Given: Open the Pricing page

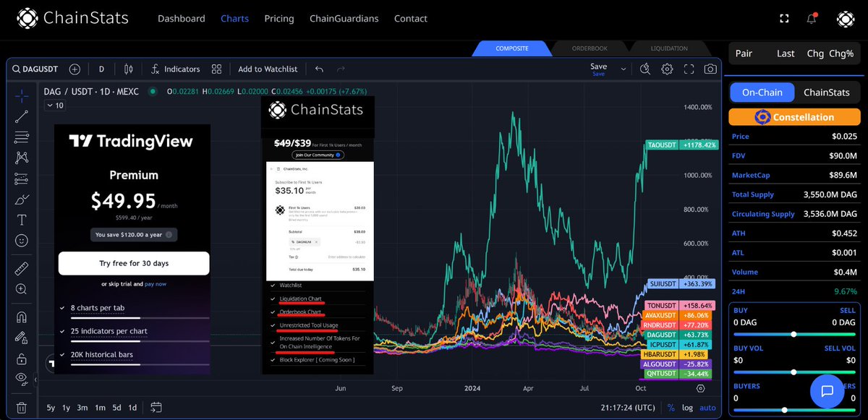Looking at the screenshot, I should pos(279,19).
